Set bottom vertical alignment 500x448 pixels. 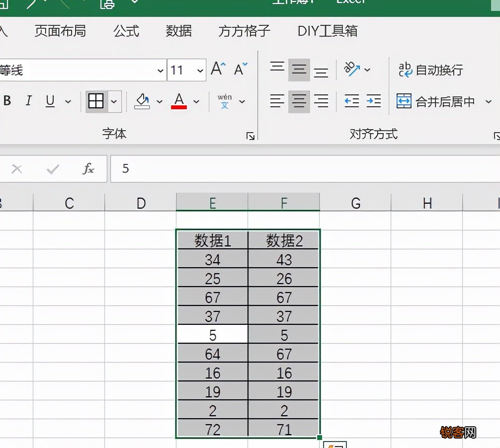click(321, 73)
